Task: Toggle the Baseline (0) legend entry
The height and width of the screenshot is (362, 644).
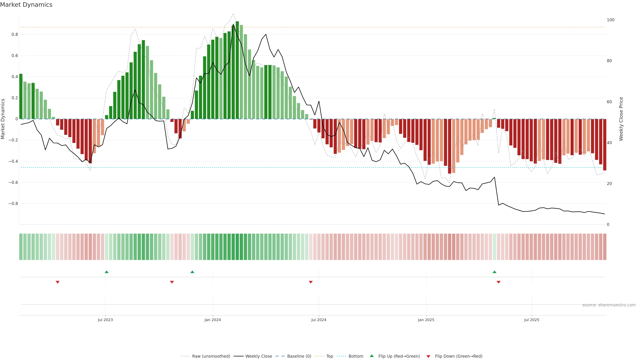Action: pyautogui.click(x=299, y=356)
